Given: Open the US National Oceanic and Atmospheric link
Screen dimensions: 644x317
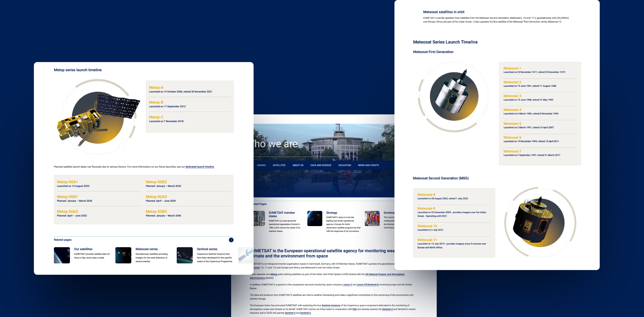Looking at the screenshot, I should coord(385,274).
